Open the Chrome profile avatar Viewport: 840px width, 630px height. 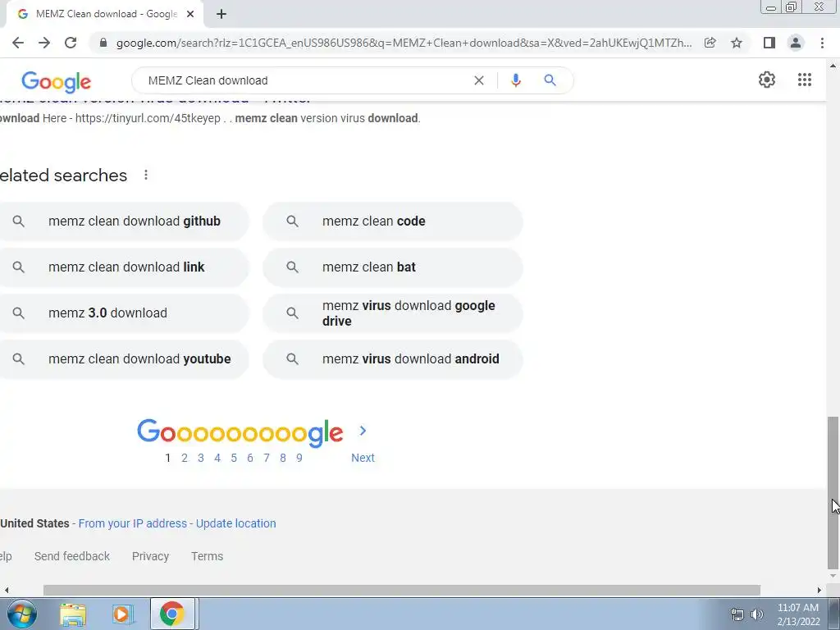(x=796, y=43)
